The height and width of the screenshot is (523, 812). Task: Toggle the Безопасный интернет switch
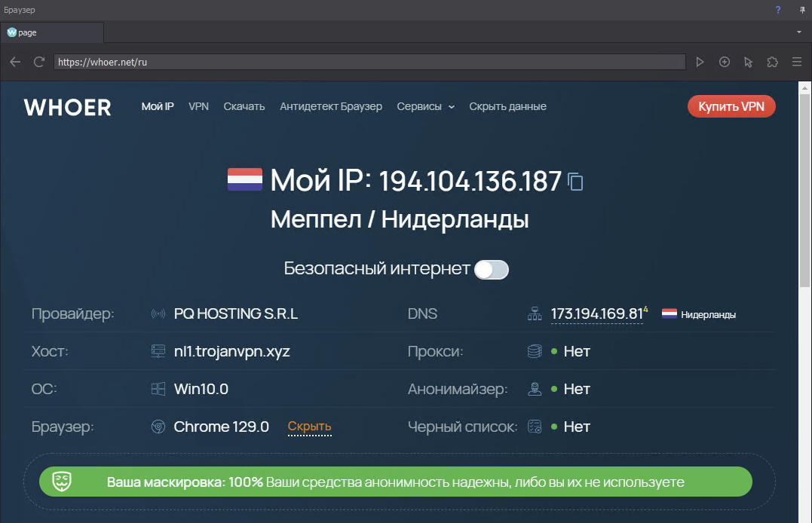[x=492, y=269]
